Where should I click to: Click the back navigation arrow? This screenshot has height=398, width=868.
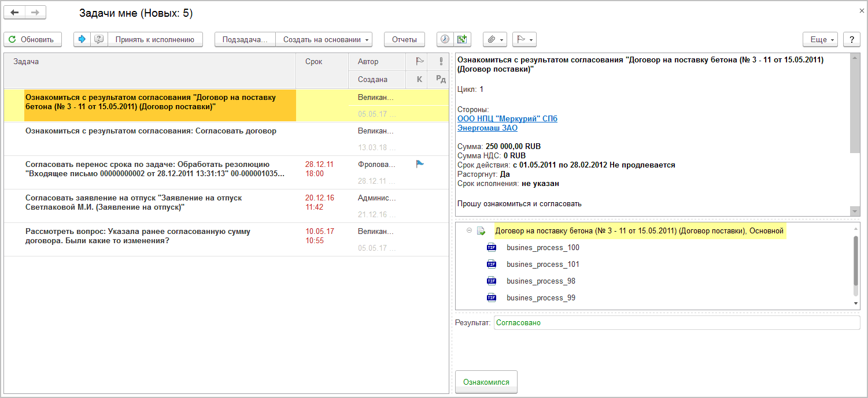pyautogui.click(x=15, y=12)
